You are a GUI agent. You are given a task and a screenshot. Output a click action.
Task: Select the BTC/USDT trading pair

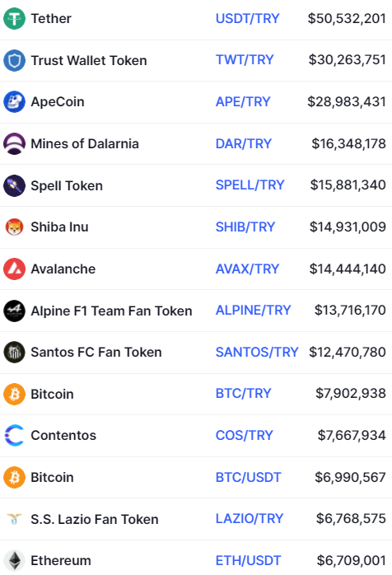click(x=248, y=477)
